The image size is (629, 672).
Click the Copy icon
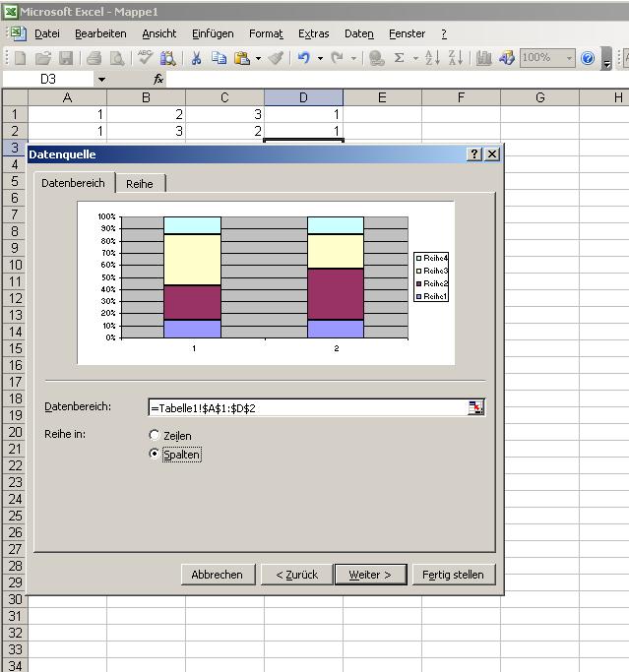(x=219, y=58)
